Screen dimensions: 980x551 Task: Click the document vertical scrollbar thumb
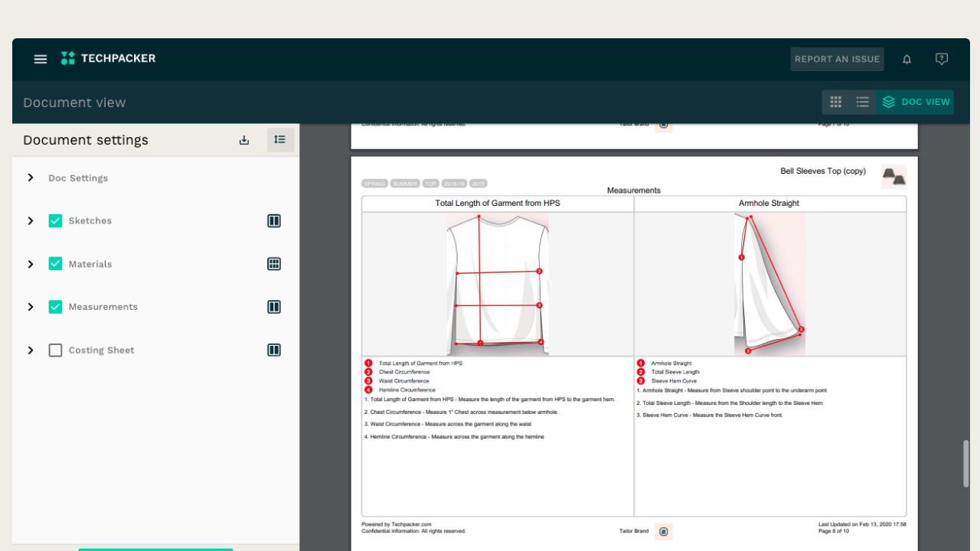click(x=966, y=464)
